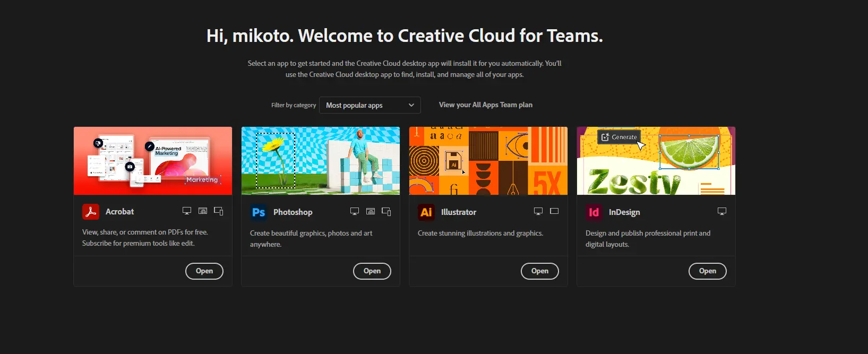Click the Photoshop app name text
This screenshot has width=868, height=354.
293,212
